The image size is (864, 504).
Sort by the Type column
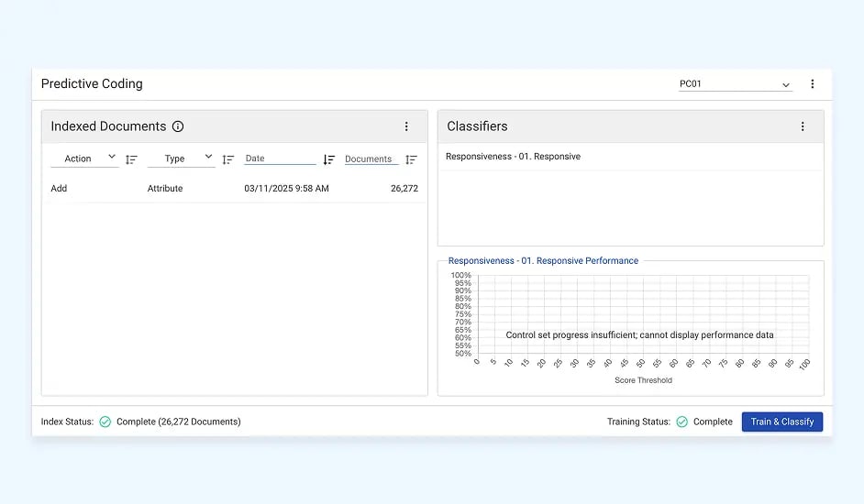tap(228, 159)
